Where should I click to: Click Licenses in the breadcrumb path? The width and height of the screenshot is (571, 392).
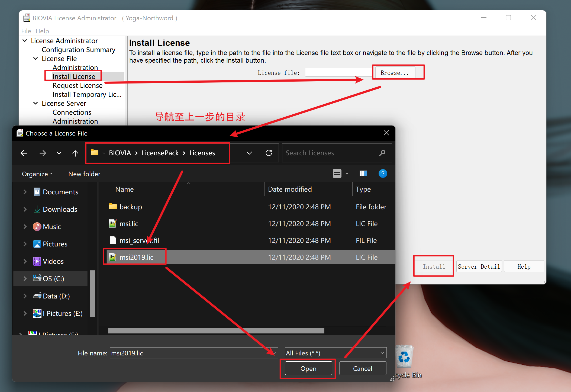coord(202,153)
